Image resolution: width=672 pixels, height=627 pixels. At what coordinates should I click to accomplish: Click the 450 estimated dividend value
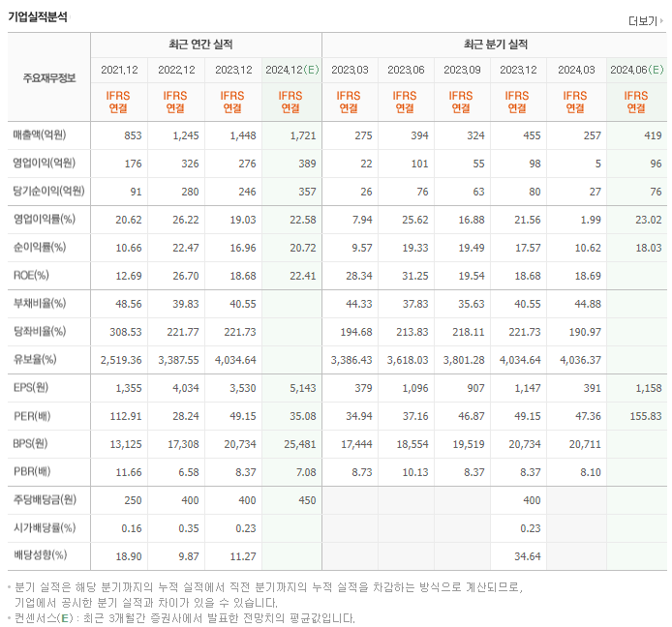[x=307, y=500]
